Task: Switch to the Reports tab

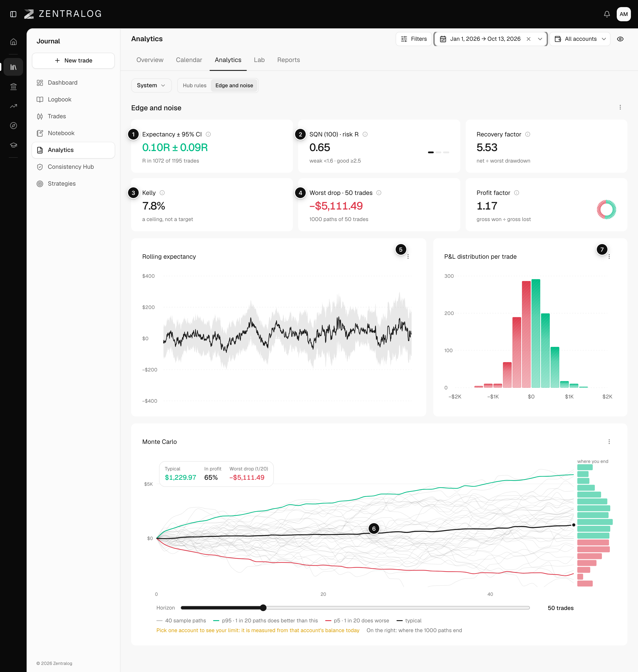Action: (x=288, y=60)
